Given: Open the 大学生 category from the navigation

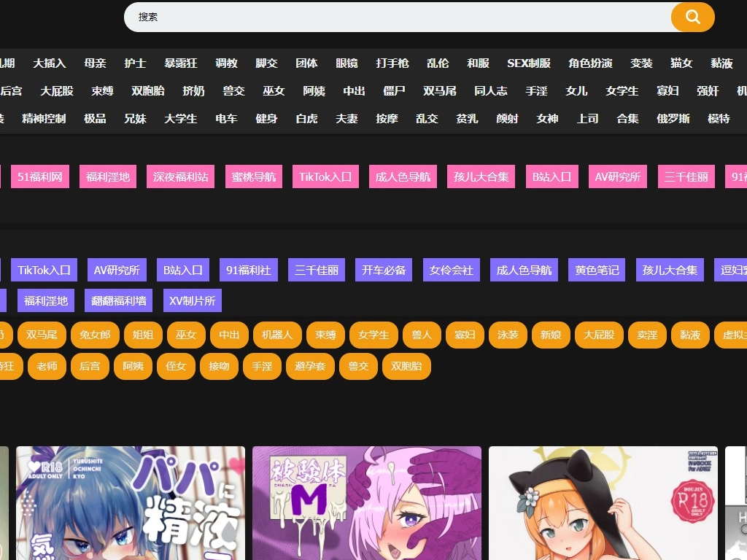Looking at the screenshot, I should 180,117.
